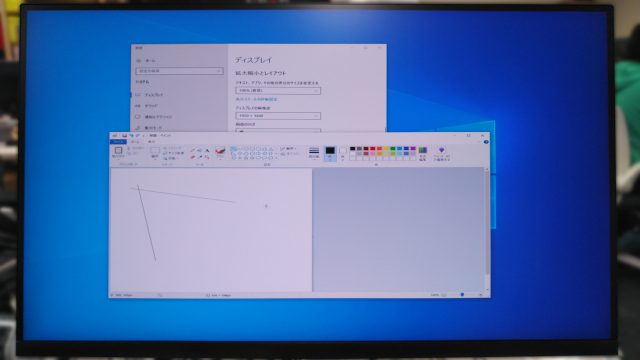Select the Pencil tool in Paint
Screen dimensions: 640x360
click(193, 151)
